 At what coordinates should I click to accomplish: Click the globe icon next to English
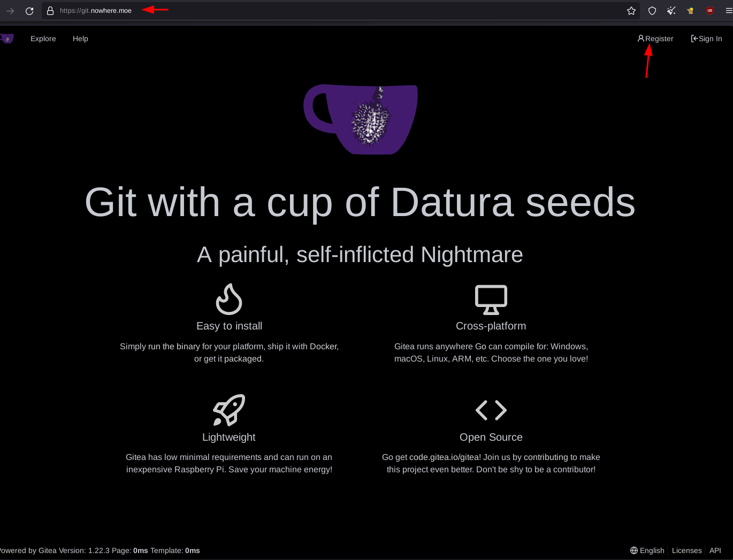(x=634, y=550)
